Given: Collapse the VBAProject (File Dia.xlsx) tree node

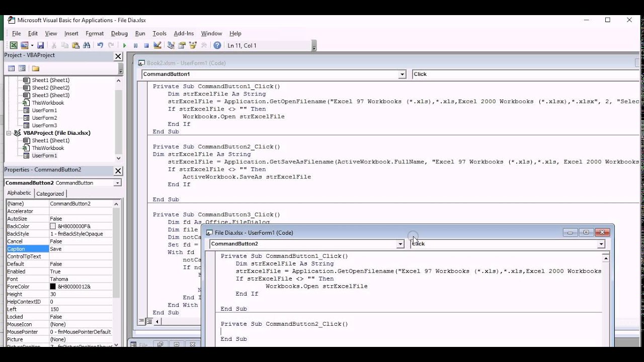Looking at the screenshot, I should pos(9,133).
